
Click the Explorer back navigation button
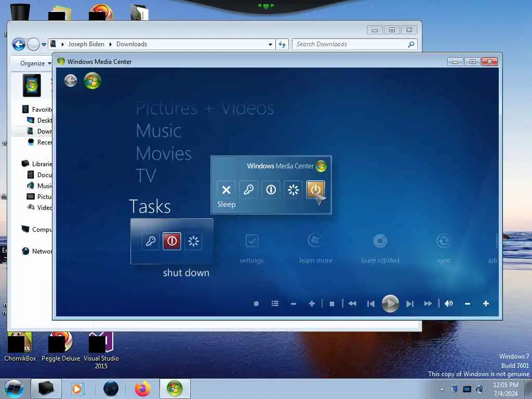coord(19,45)
